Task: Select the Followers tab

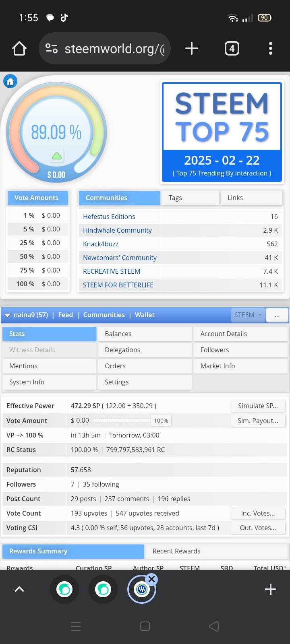Action: point(240,350)
